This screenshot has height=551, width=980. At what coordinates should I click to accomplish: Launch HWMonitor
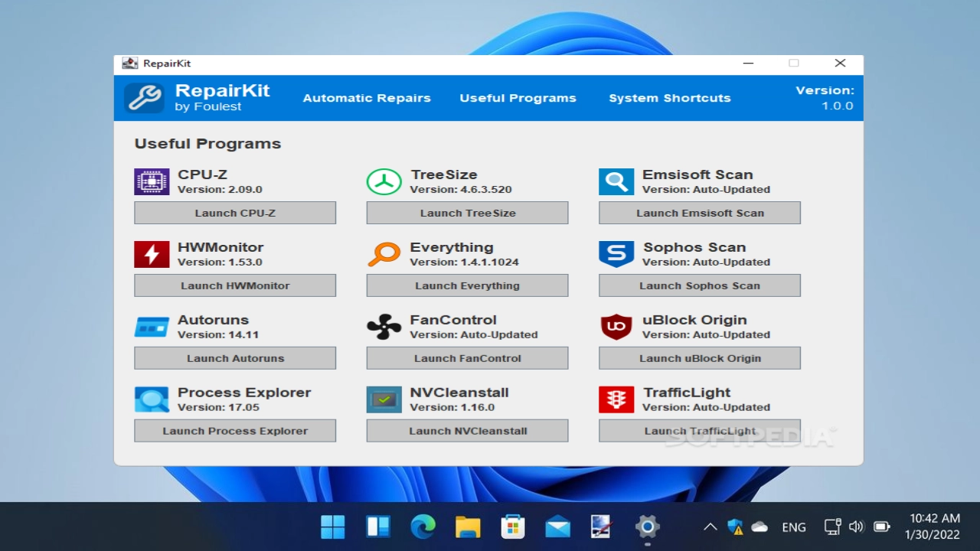click(235, 285)
